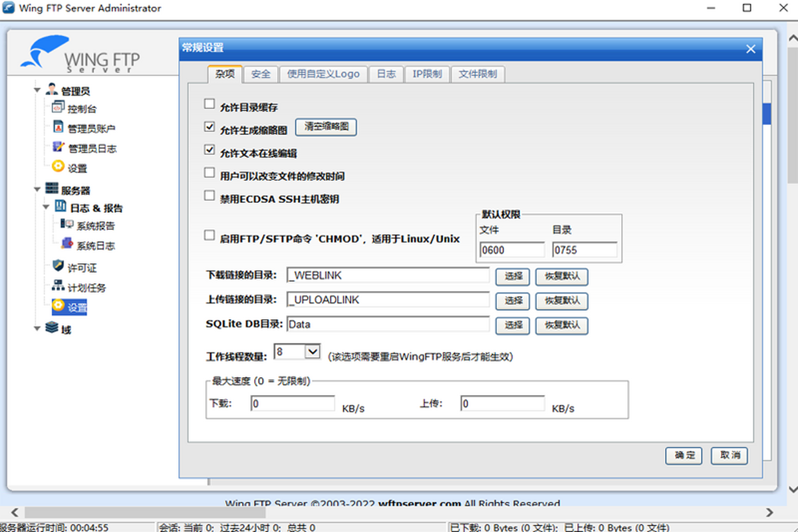Select the 系统报告 report icon
Screen dimensions: 798x532
pyautogui.click(x=66, y=225)
